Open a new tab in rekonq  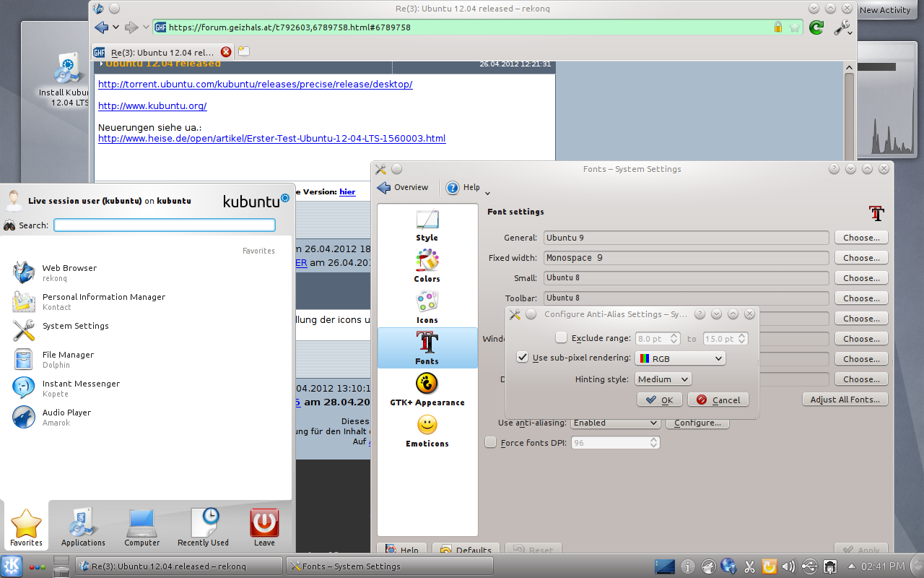coord(244,51)
